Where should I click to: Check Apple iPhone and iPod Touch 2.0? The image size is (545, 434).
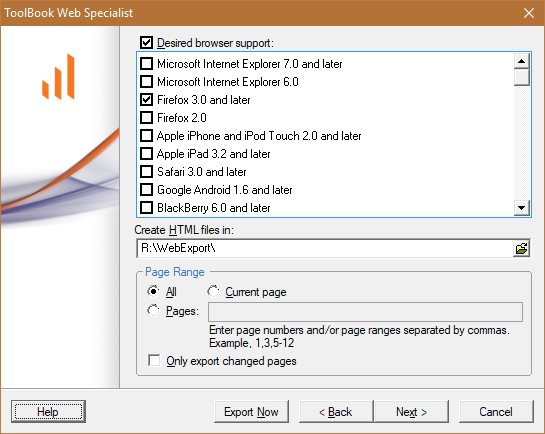click(146, 136)
